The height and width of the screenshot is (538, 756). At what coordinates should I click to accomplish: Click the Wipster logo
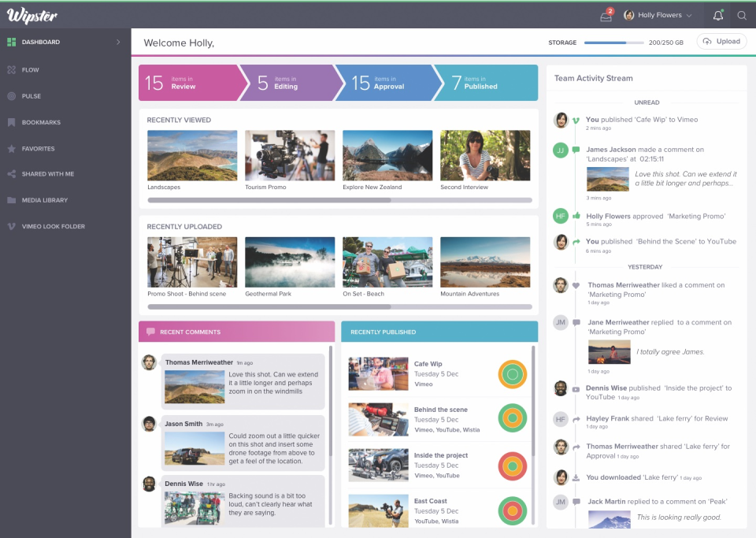tap(33, 14)
